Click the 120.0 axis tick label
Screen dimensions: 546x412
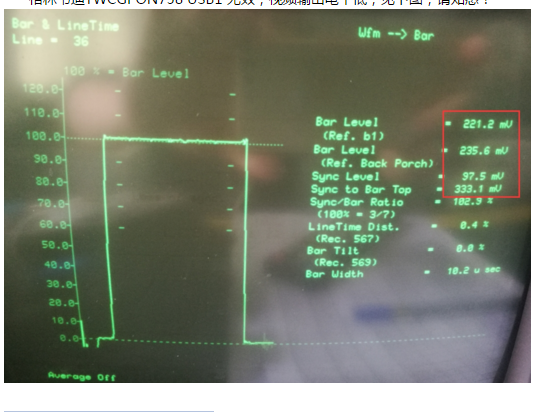42,89
